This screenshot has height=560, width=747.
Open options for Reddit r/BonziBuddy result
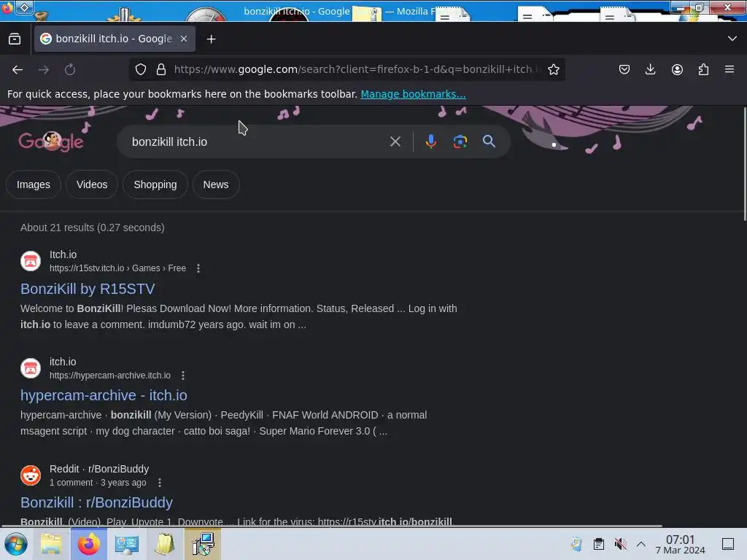(x=160, y=483)
